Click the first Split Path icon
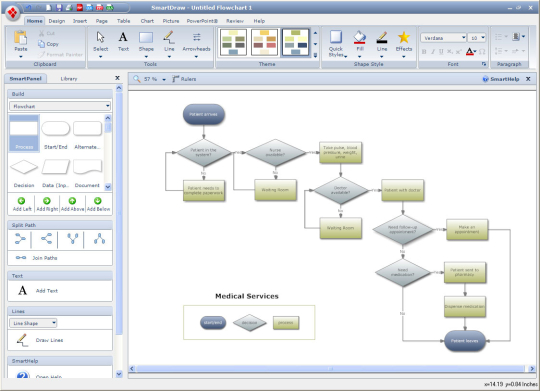The width and height of the screenshot is (540, 391). pos(20,239)
